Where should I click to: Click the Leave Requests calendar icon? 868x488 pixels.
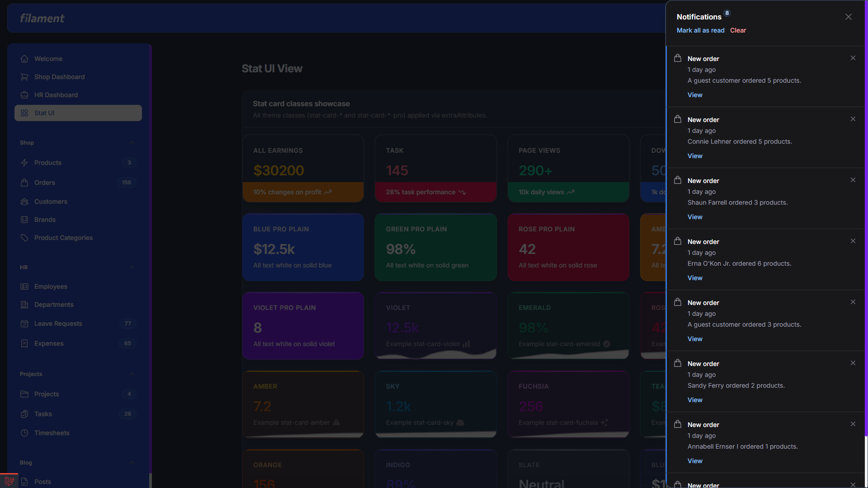click(24, 324)
